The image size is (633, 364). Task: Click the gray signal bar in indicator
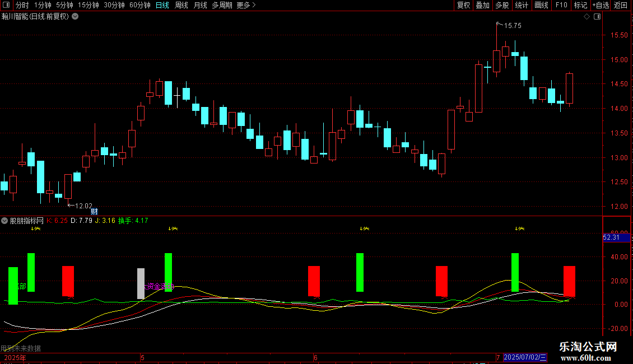[141, 284]
